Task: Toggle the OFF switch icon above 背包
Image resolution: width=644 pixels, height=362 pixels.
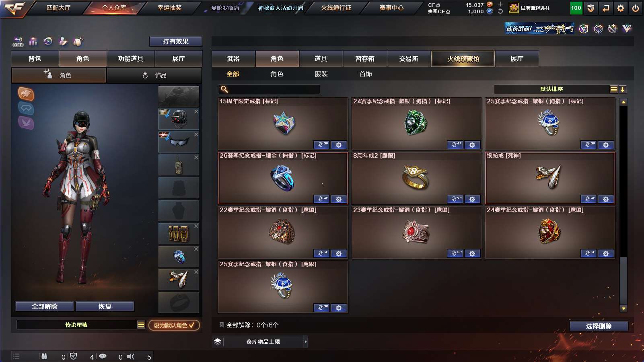Action: 18,42
